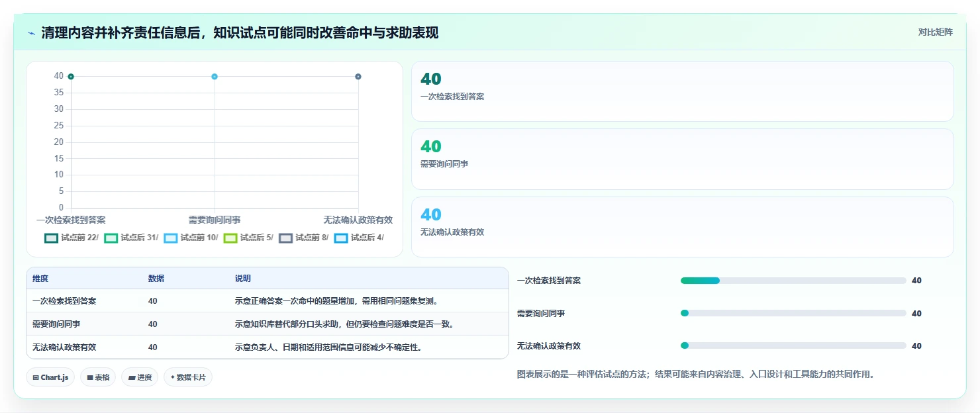Click x-axis label 无法确认政策有效 on chart
Screen dimensions: 980x413
pyautogui.click(x=358, y=220)
